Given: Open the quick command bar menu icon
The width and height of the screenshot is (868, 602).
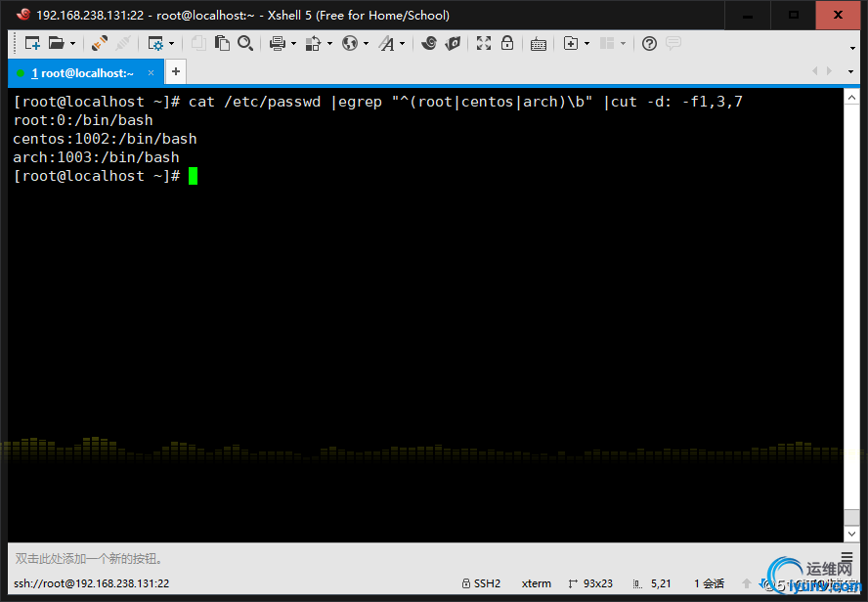Looking at the screenshot, I should click(x=846, y=556).
